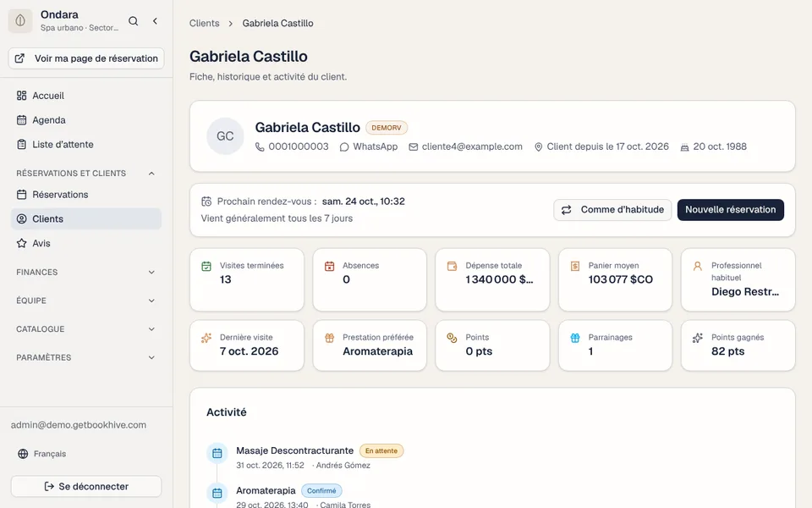The height and width of the screenshot is (508, 812).
Task: Expand the Finances section
Action: click(x=86, y=272)
